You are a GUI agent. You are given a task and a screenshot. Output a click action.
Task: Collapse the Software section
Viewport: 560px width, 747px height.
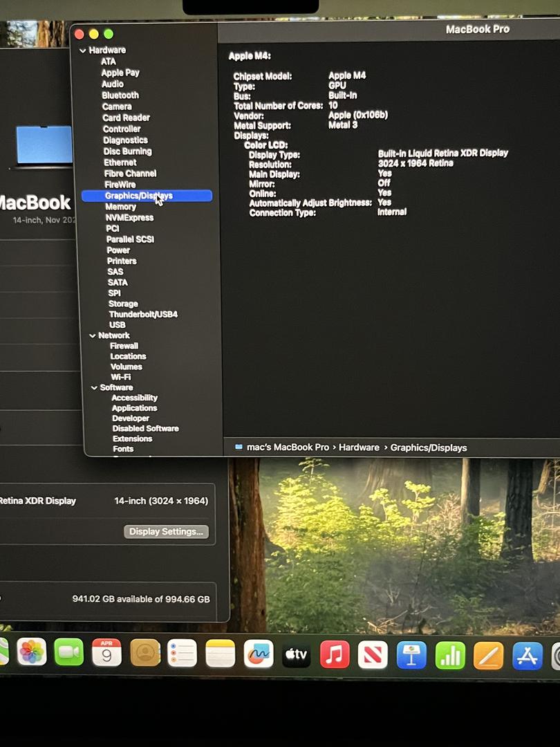[94, 388]
